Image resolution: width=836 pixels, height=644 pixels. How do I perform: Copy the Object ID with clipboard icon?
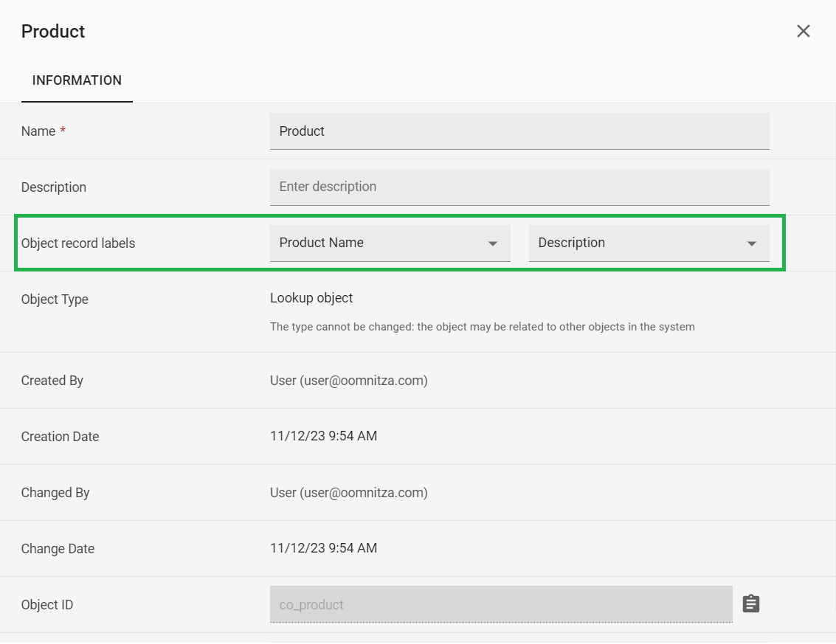[750, 604]
